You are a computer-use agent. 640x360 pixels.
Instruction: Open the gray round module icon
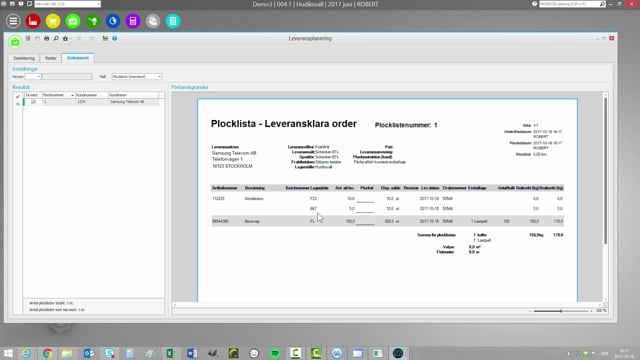[x=153, y=21]
